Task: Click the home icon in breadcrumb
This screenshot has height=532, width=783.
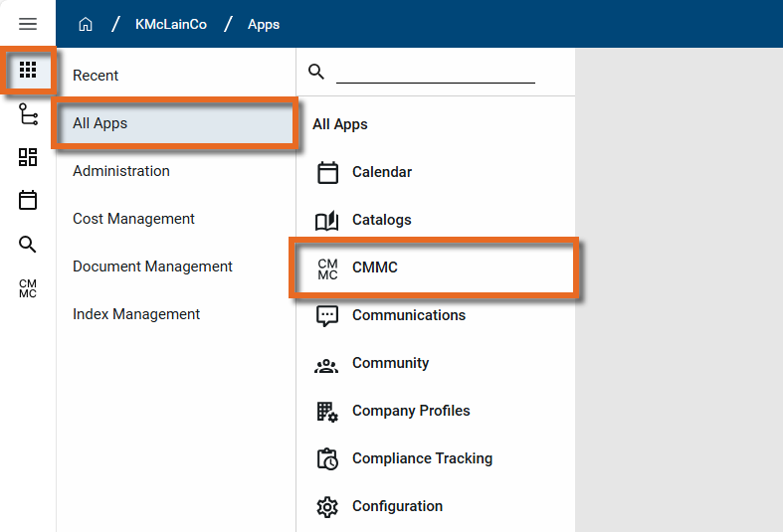Action: tap(86, 24)
